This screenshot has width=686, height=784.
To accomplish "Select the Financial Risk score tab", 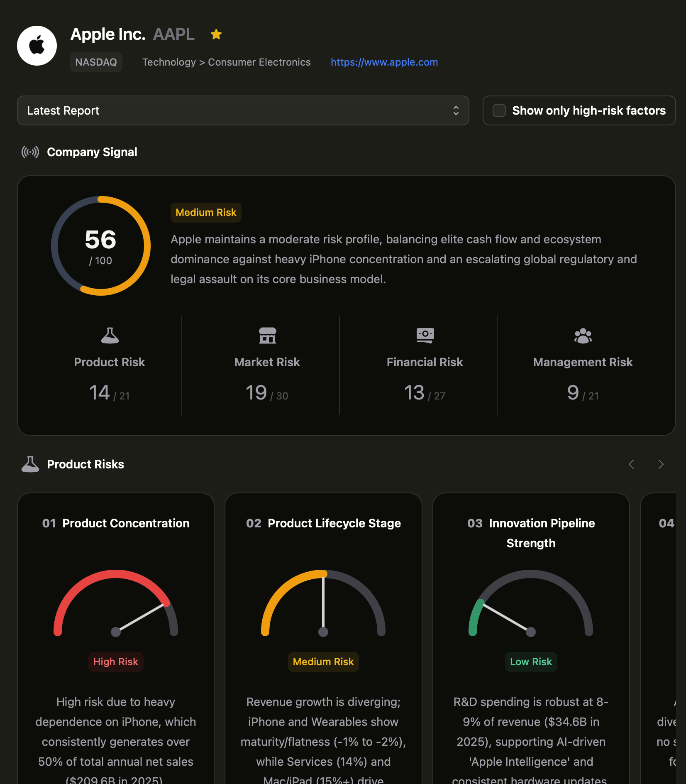I will tap(425, 365).
